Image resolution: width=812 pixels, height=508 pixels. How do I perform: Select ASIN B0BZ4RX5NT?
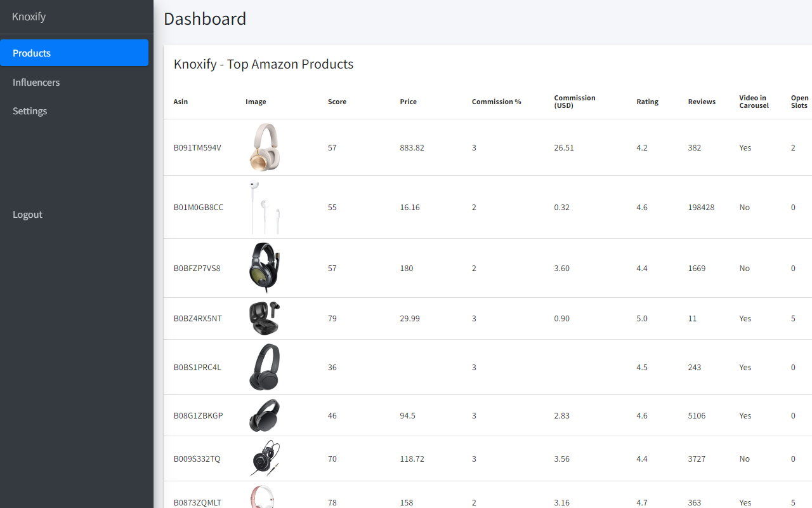coord(198,318)
